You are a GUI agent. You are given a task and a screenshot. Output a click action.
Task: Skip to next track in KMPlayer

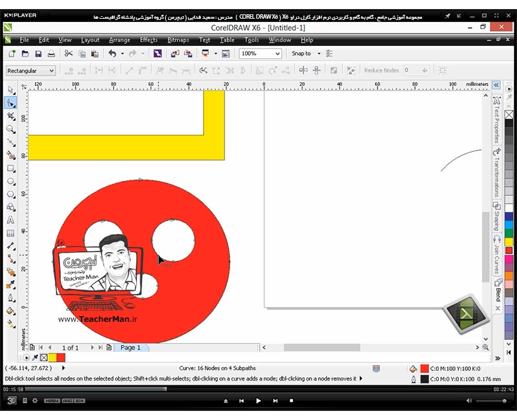275,401
